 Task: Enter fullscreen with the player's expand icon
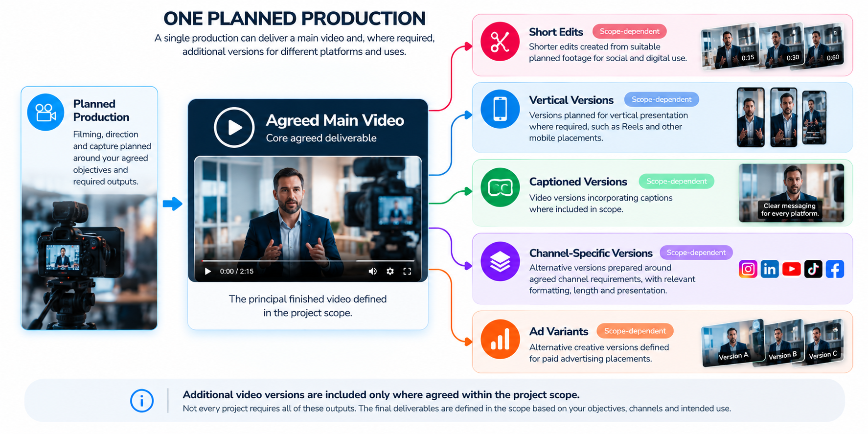[x=407, y=271]
